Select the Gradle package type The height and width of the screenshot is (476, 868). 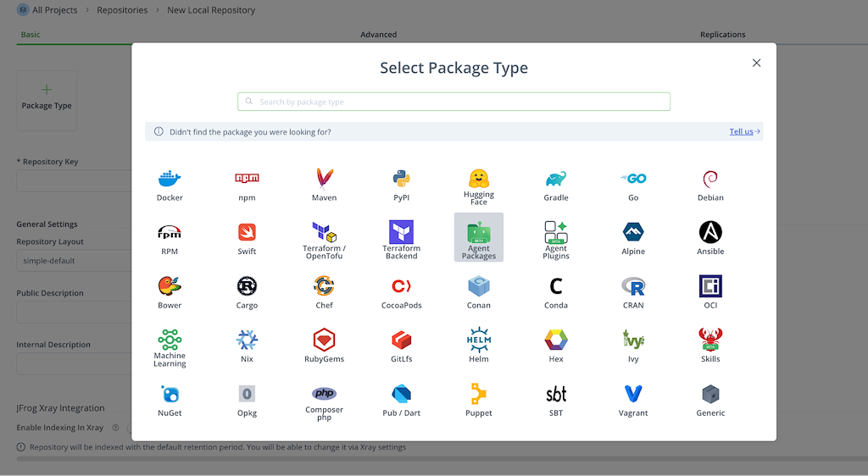pos(556,185)
